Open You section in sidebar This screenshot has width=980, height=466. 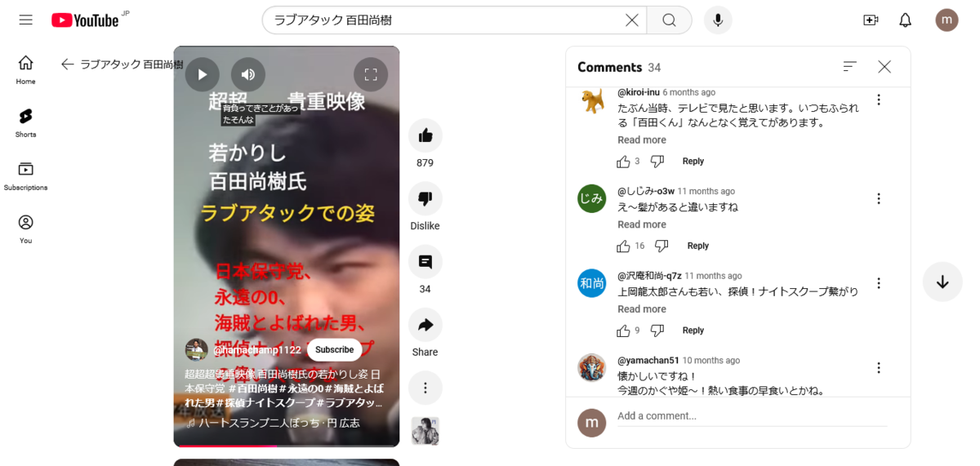point(26,229)
